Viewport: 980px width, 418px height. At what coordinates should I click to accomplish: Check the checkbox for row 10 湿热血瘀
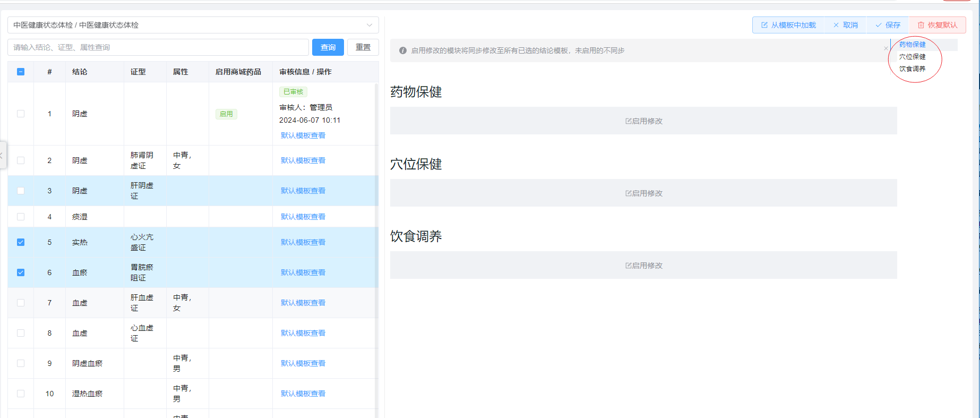pyautogui.click(x=21, y=394)
